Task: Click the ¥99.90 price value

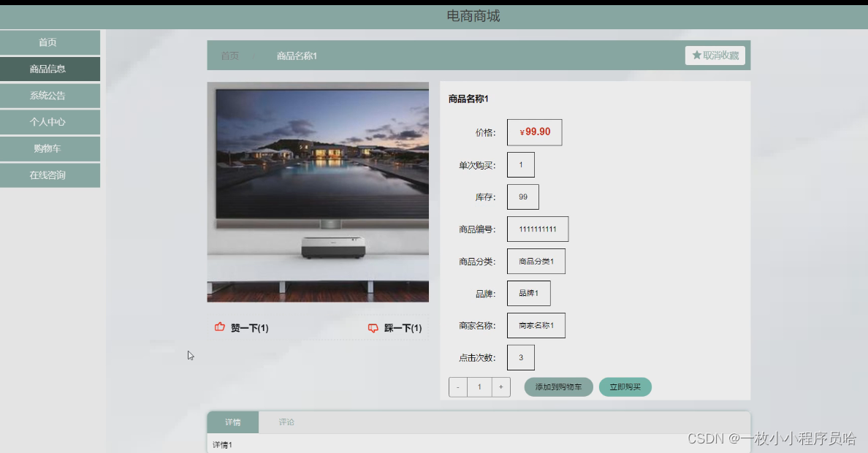Action: coord(535,132)
